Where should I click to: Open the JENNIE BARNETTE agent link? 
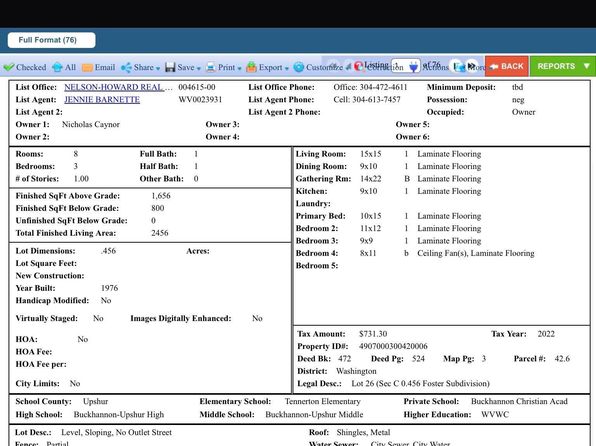(102, 100)
